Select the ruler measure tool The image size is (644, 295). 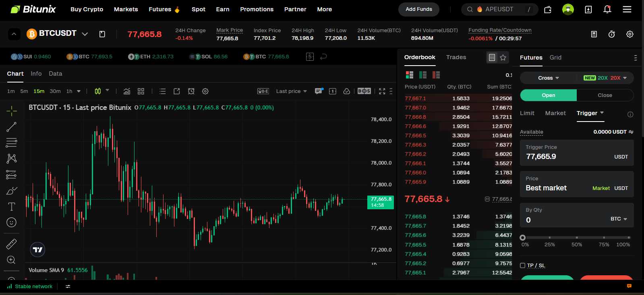[x=12, y=244]
